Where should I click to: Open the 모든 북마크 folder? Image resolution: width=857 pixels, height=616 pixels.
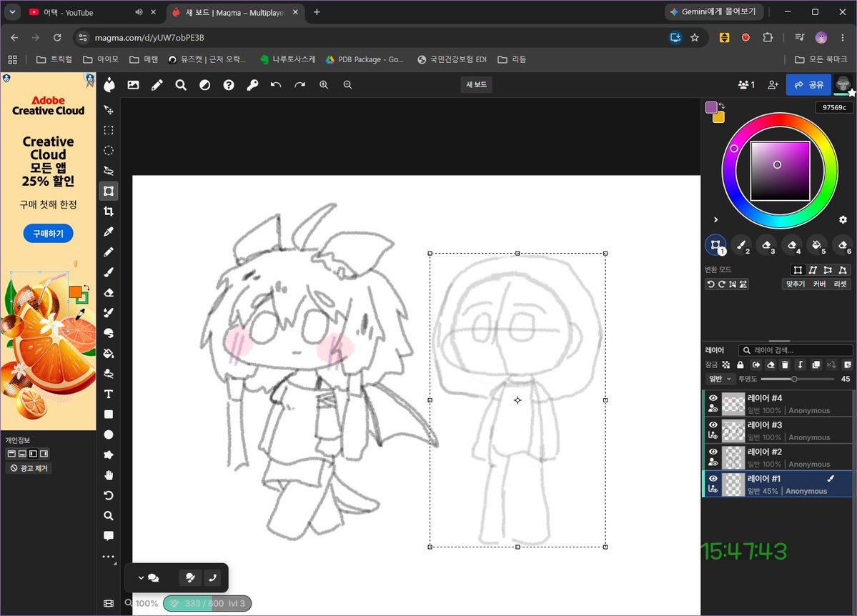coord(821,59)
